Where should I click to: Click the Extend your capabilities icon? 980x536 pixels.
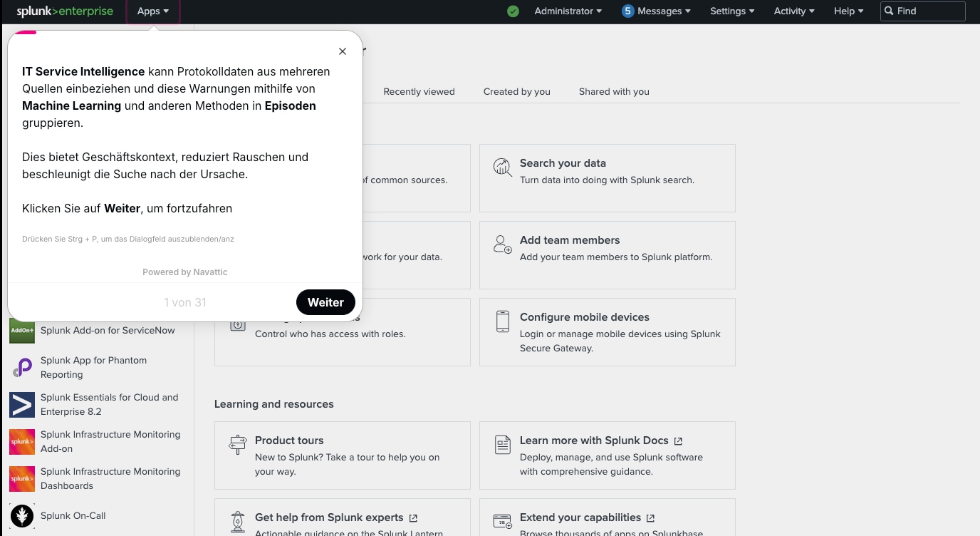tap(503, 521)
